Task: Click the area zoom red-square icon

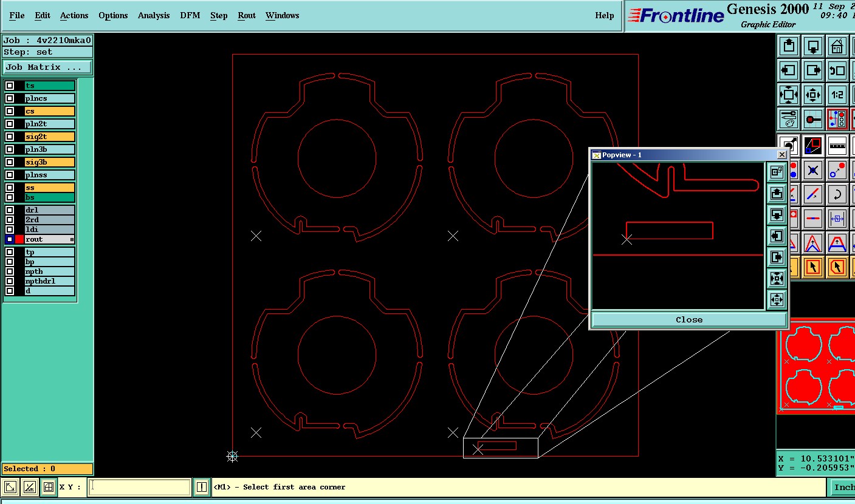Action: click(x=812, y=146)
